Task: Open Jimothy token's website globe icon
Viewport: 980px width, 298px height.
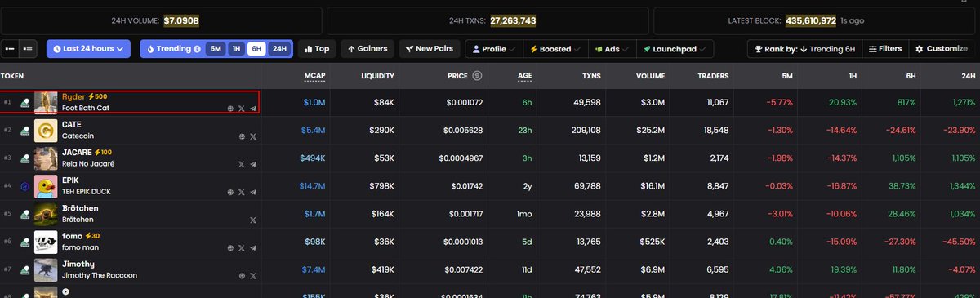Action: coord(242,276)
